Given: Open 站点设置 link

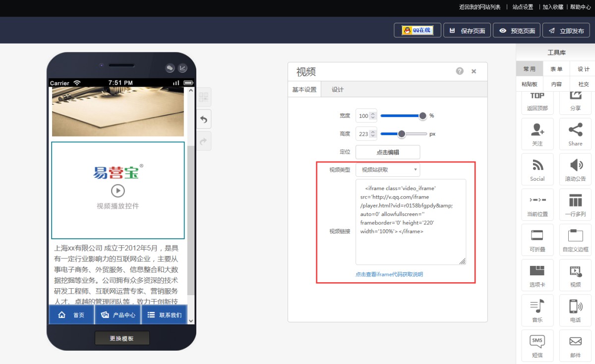Looking at the screenshot, I should 523,7.
